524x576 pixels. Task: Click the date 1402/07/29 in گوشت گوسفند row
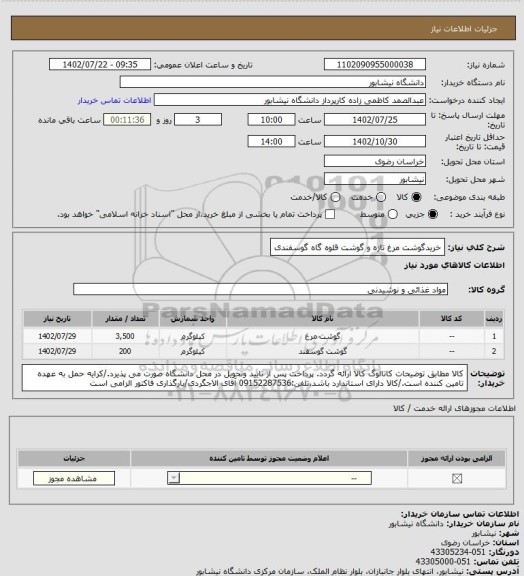pyautogui.click(x=57, y=351)
